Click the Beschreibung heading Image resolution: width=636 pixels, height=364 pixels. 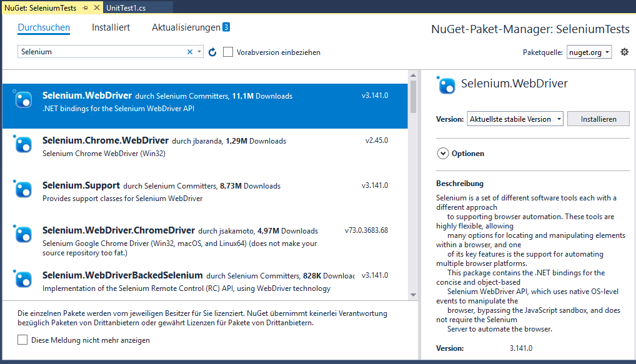(460, 184)
